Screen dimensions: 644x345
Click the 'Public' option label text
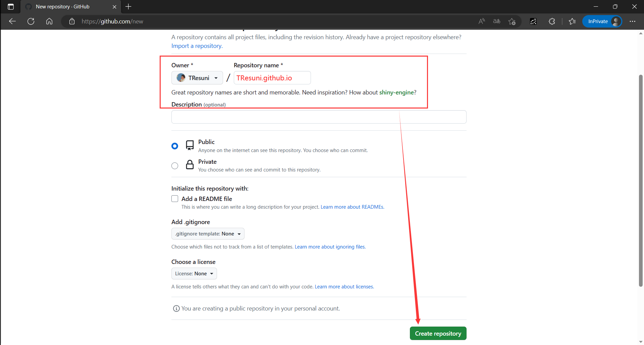206,142
